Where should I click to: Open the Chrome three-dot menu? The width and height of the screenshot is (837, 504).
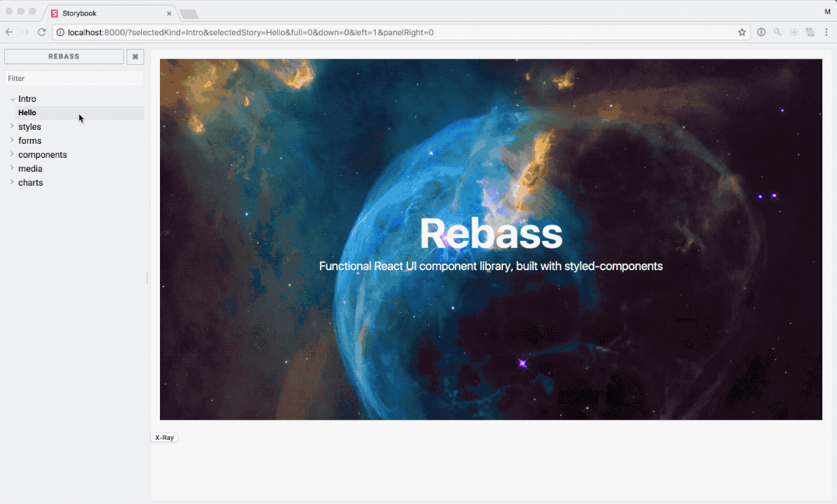827,33
